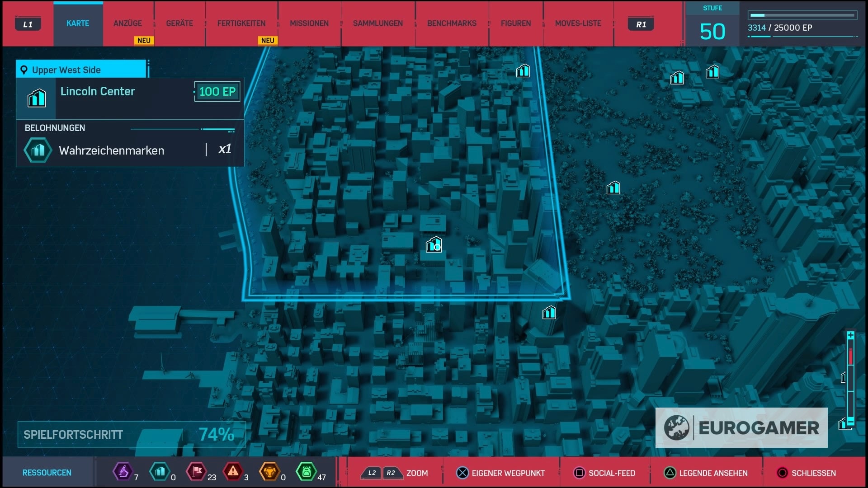This screenshot has height=488, width=868.
Task: Click the teal landmark token resource icon
Action: tap(160, 472)
